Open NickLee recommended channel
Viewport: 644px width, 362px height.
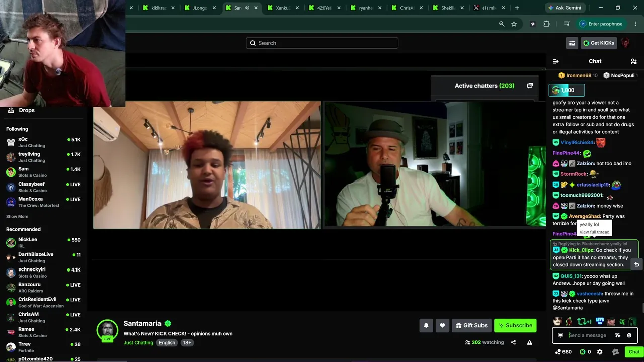pos(43,243)
